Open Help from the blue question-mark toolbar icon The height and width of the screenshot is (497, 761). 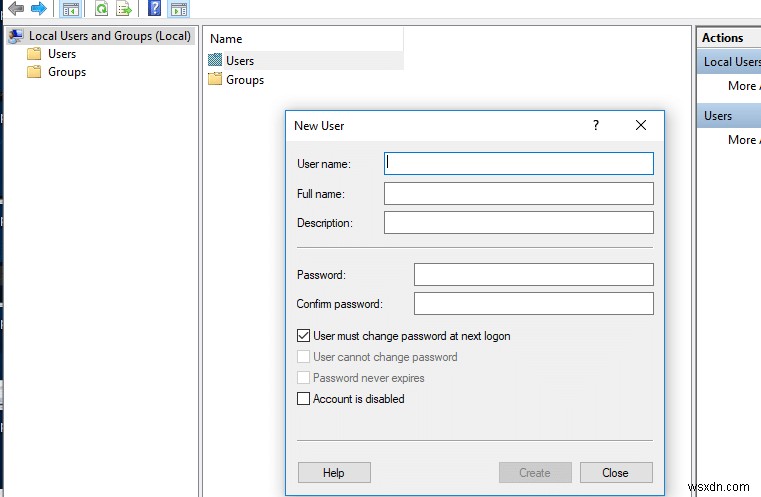click(x=154, y=8)
